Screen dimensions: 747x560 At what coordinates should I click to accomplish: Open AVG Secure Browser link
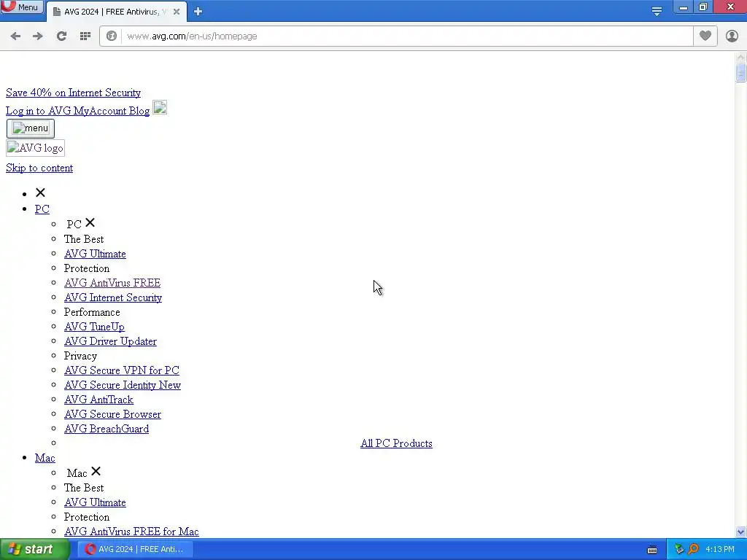[113, 414]
